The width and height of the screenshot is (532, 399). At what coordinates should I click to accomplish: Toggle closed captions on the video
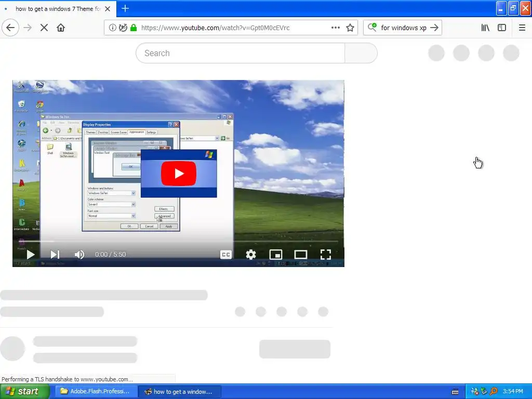coord(226,255)
